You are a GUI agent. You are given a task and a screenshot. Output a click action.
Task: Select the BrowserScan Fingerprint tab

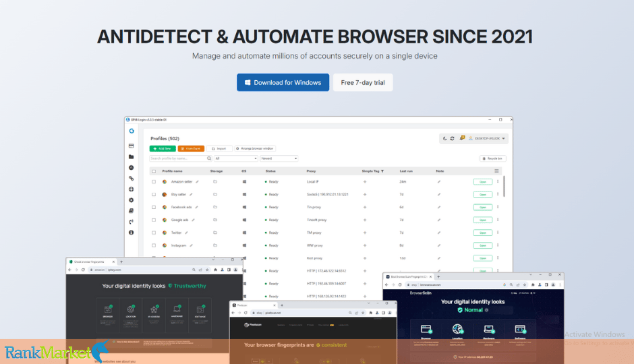tap(408, 277)
